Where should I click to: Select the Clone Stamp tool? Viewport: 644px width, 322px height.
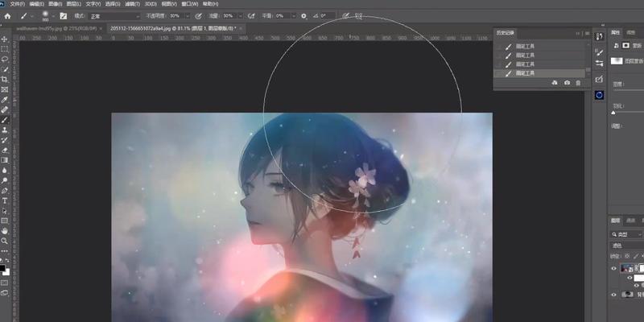pyautogui.click(x=5, y=130)
